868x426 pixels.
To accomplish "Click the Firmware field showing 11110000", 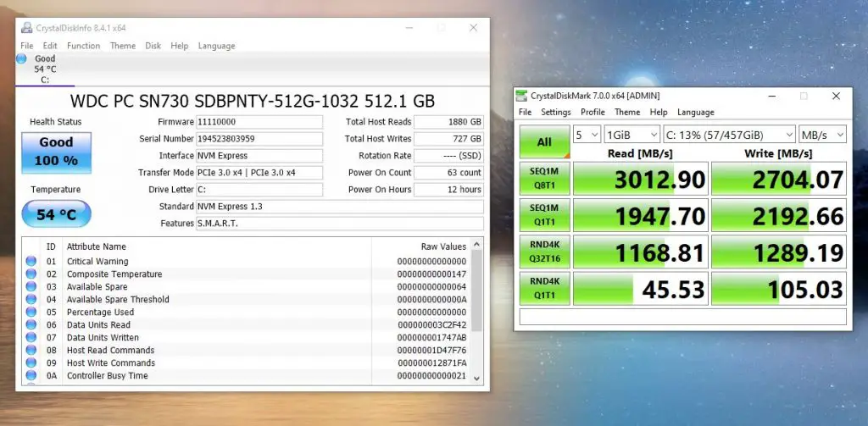I will [x=259, y=122].
